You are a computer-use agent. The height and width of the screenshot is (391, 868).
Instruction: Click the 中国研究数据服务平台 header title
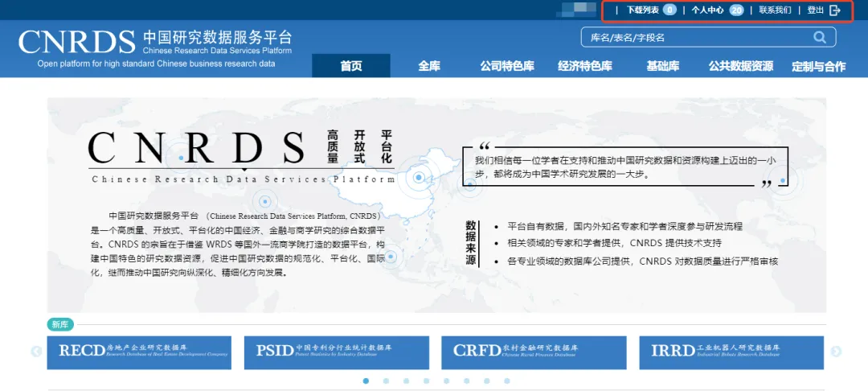coord(217,38)
